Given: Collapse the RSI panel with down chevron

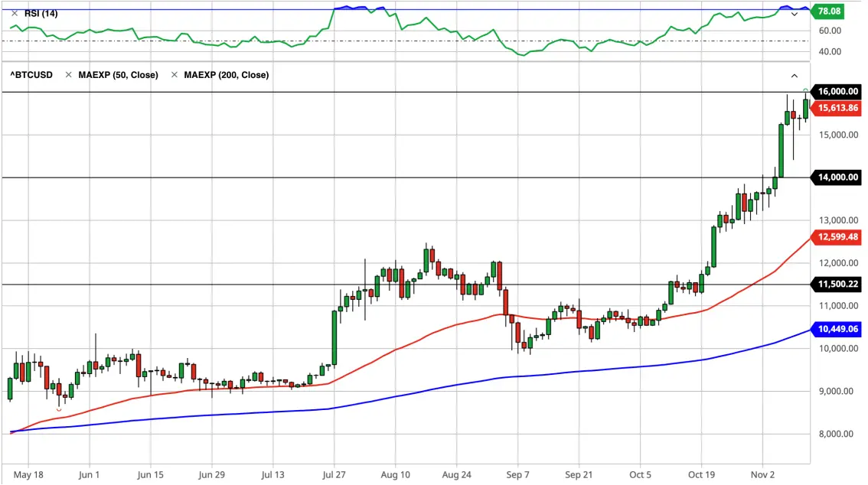Looking at the screenshot, I should (x=795, y=14).
